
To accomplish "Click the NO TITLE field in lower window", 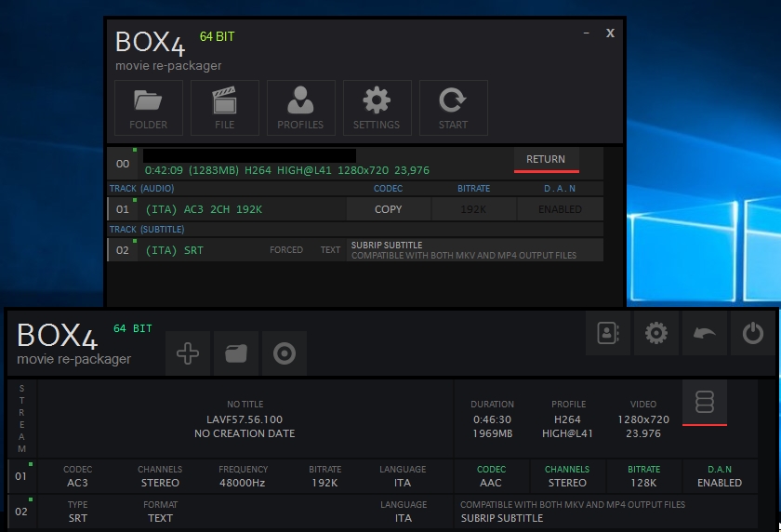I will point(245,405).
